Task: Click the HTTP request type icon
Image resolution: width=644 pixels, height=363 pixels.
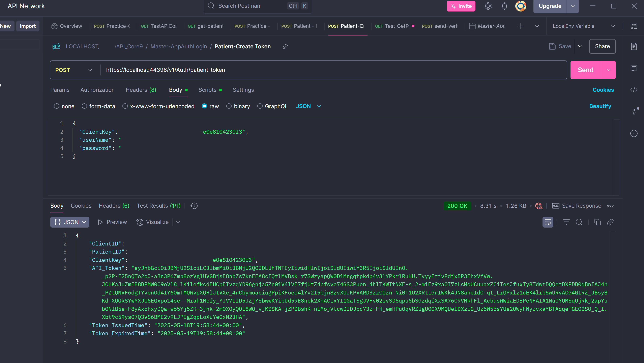Action: (56, 46)
